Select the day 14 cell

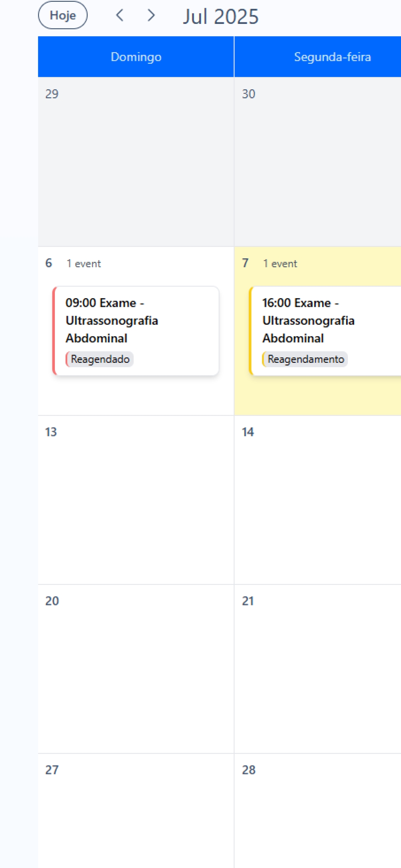pos(318,500)
